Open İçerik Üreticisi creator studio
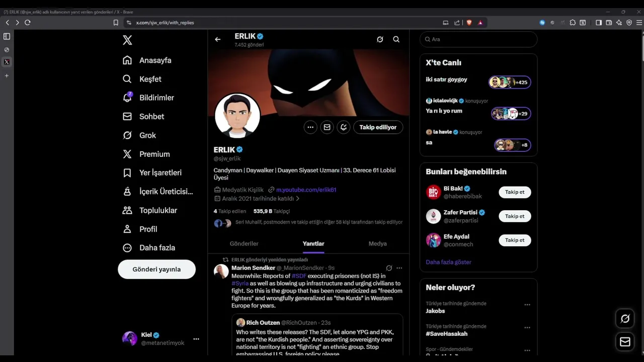This screenshot has width=644, height=362. (x=158, y=192)
